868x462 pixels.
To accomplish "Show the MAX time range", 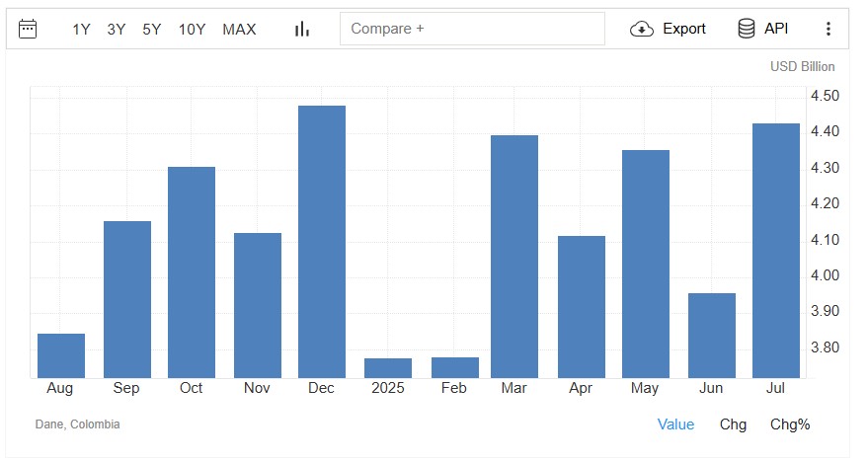I will [x=239, y=30].
